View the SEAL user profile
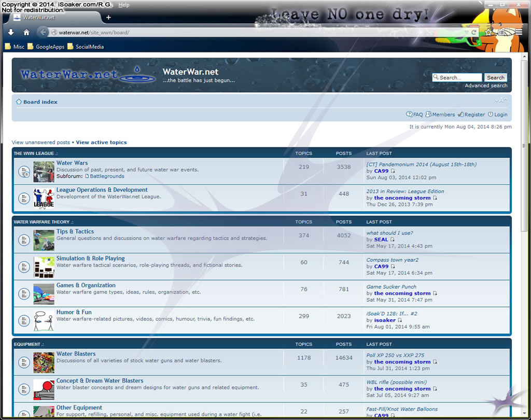531x420 pixels. click(381, 240)
